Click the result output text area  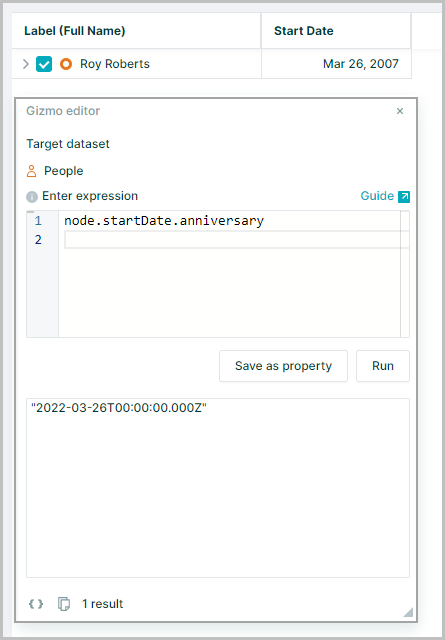click(218, 488)
